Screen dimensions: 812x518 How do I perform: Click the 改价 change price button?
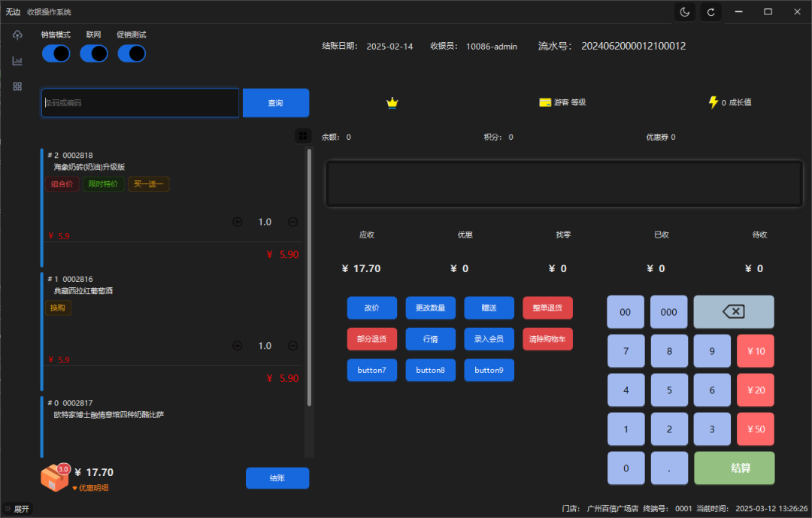[372, 307]
